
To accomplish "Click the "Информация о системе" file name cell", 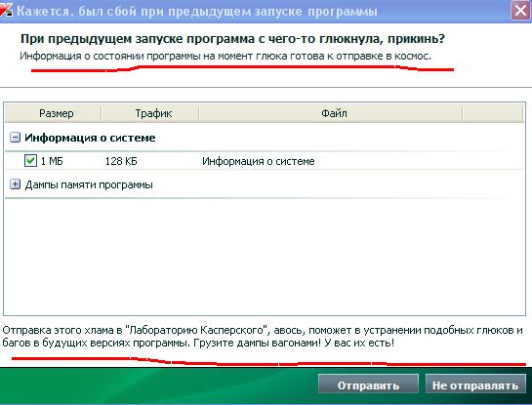I will 259,161.
